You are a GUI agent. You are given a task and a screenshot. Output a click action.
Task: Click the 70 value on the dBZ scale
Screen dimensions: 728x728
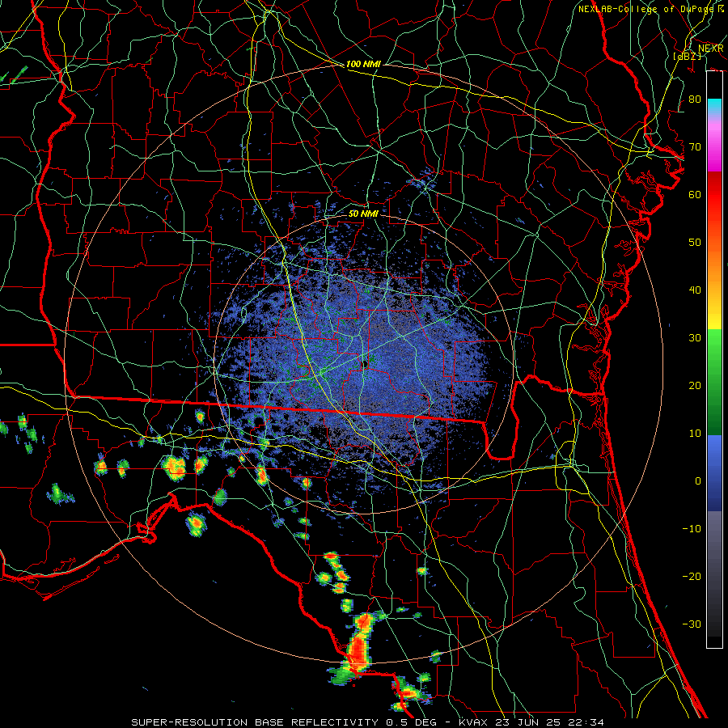click(695, 147)
